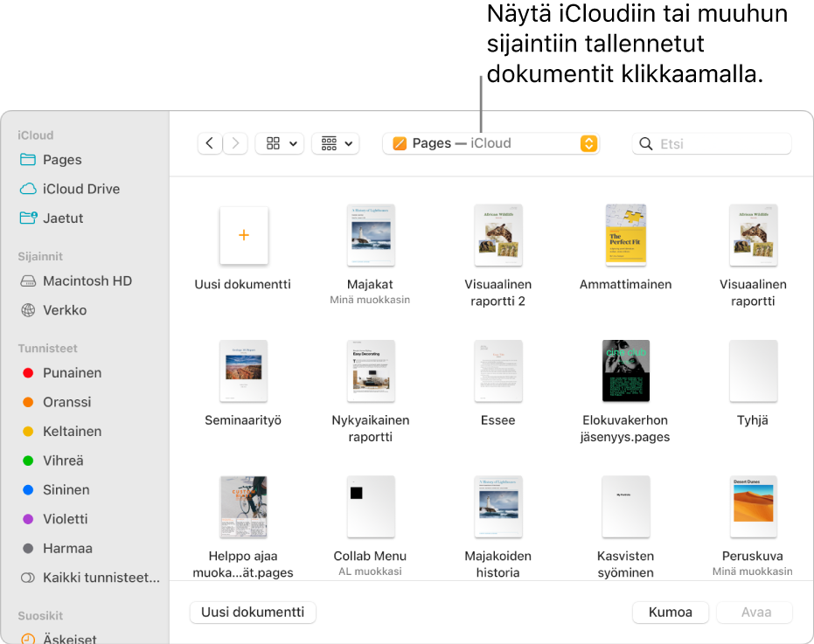The height and width of the screenshot is (644, 814).
Task: Open the grouping options dropdown
Action: click(336, 143)
